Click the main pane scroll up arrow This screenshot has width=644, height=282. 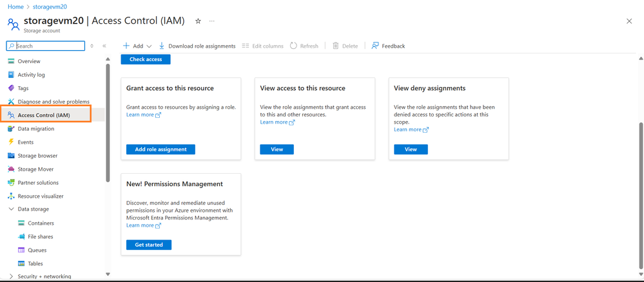(x=641, y=59)
